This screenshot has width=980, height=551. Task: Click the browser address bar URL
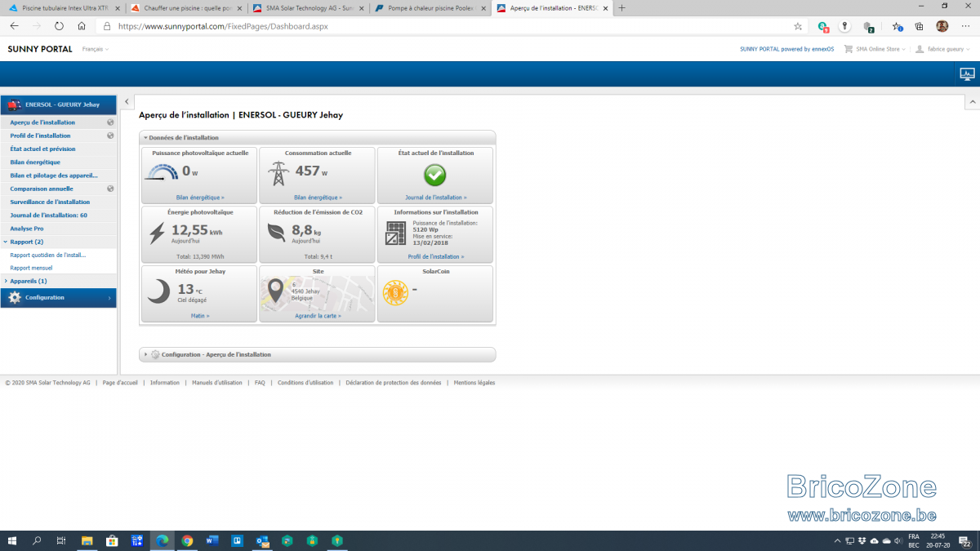pyautogui.click(x=223, y=26)
